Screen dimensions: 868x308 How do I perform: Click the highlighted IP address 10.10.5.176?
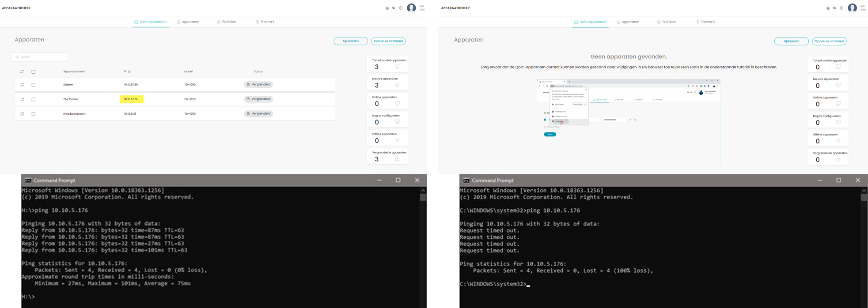coord(131,99)
